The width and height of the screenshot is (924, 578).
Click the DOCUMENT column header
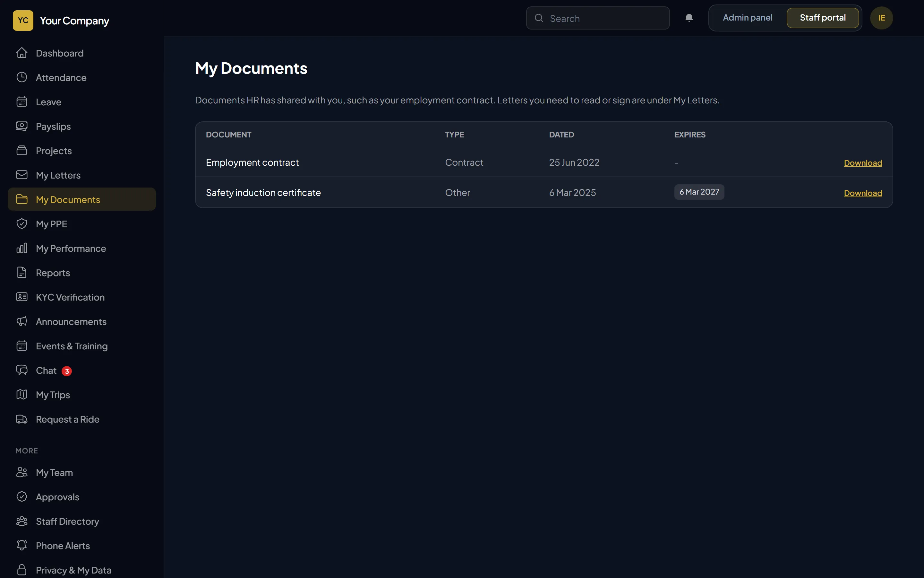(x=228, y=135)
